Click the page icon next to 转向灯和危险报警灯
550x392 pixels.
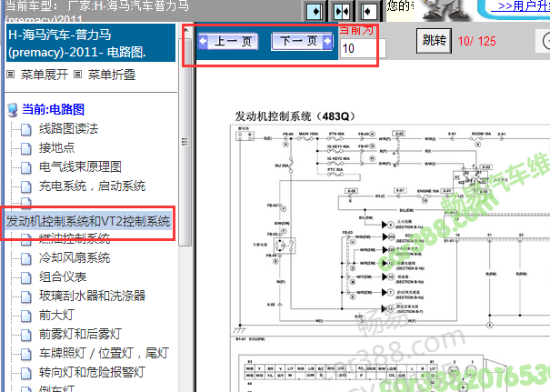26,373
